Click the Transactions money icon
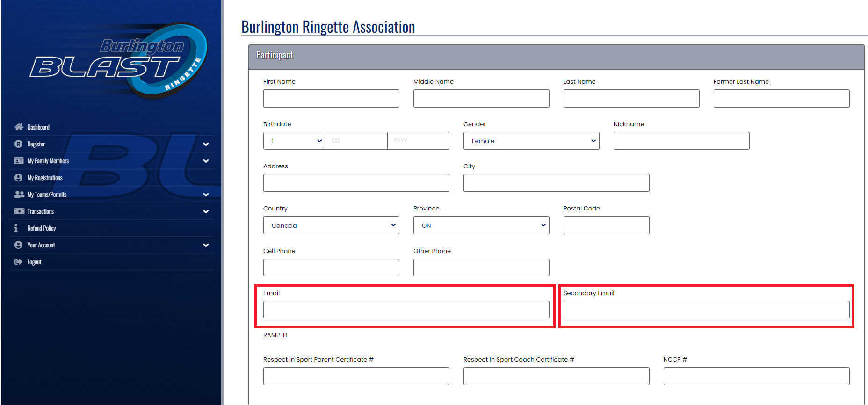Image resolution: width=868 pixels, height=405 pixels. [x=19, y=211]
